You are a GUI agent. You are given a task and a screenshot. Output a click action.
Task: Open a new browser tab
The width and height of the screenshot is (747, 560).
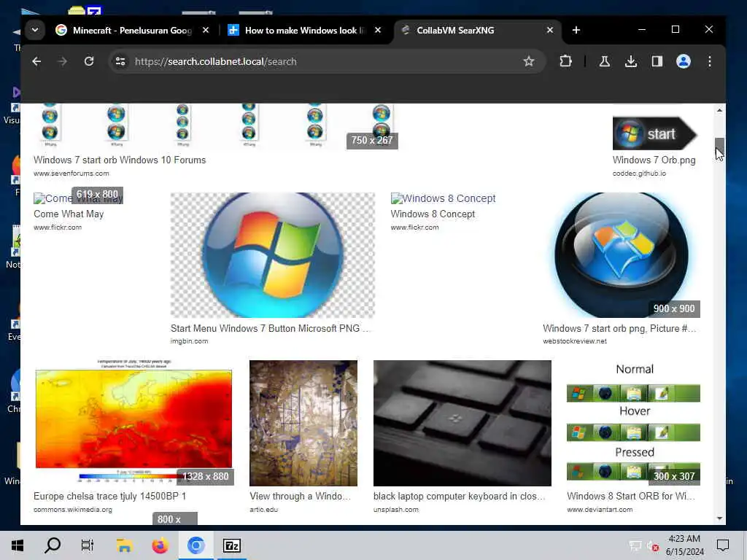click(576, 30)
